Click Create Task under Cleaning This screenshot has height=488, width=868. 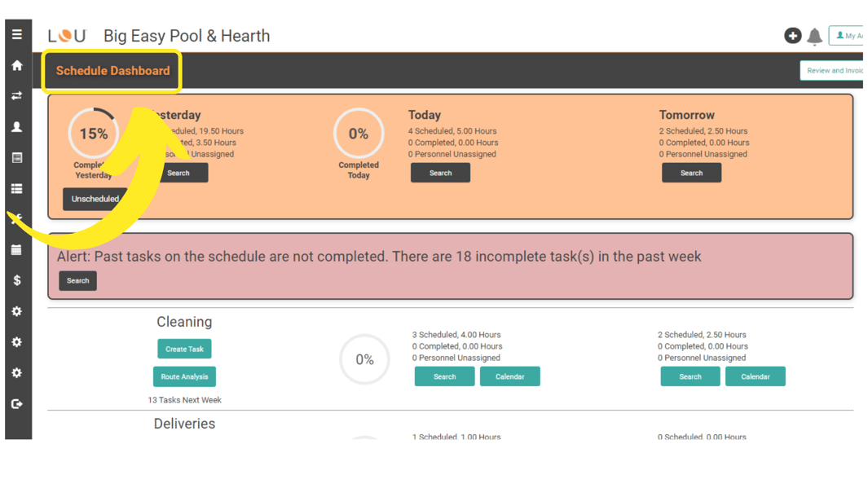[184, 349]
